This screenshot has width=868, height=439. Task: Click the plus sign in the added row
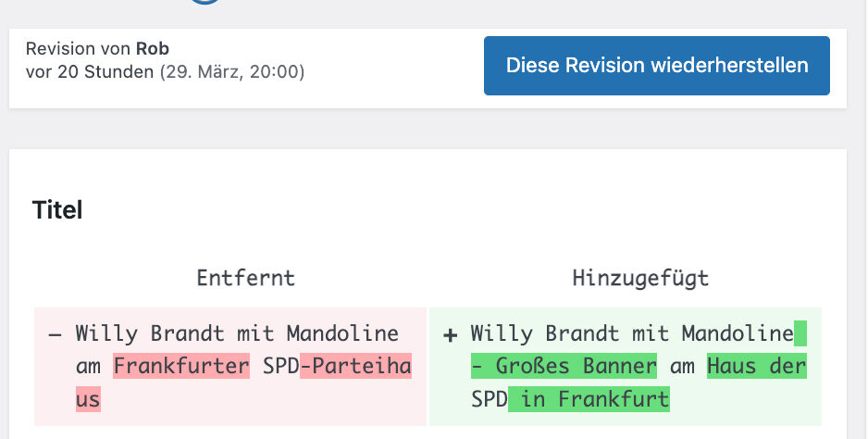[x=451, y=334]
